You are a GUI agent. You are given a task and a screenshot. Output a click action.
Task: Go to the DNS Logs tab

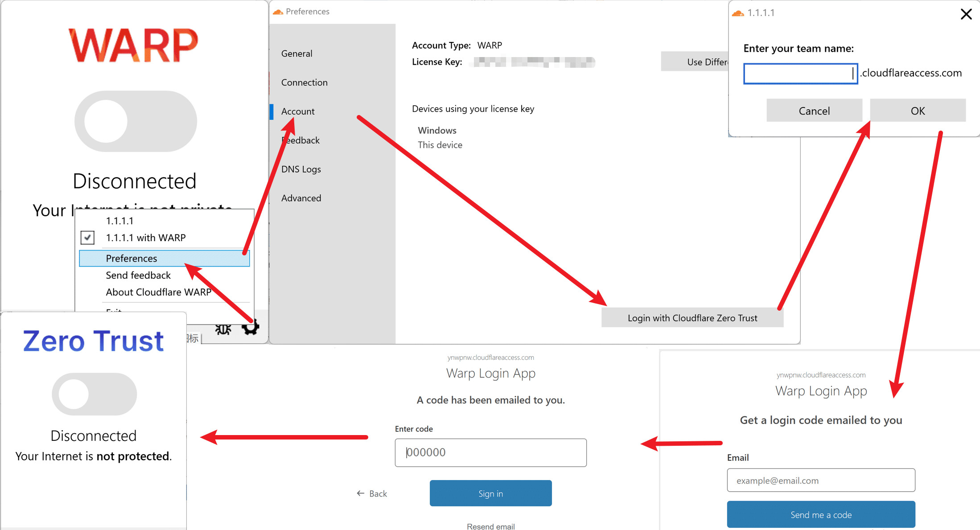tap(301, 169)
